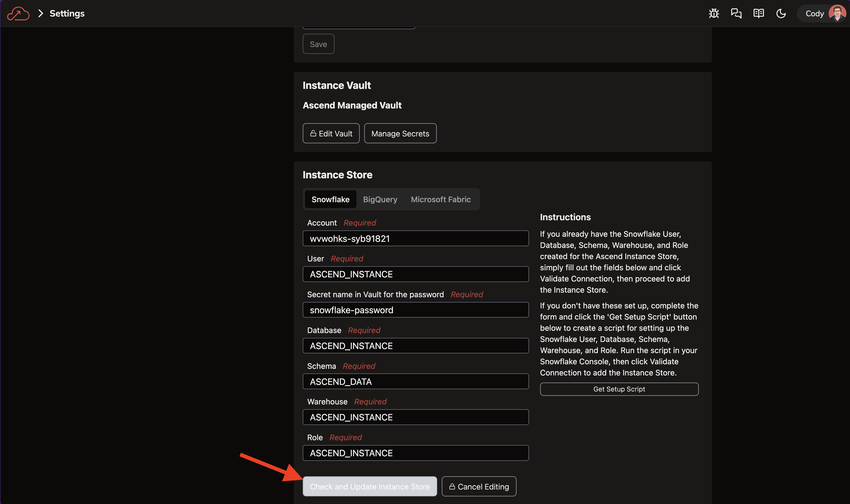Expand the breadcrumb chevron before Settings

pyautogui.click(x=41, y=13)
